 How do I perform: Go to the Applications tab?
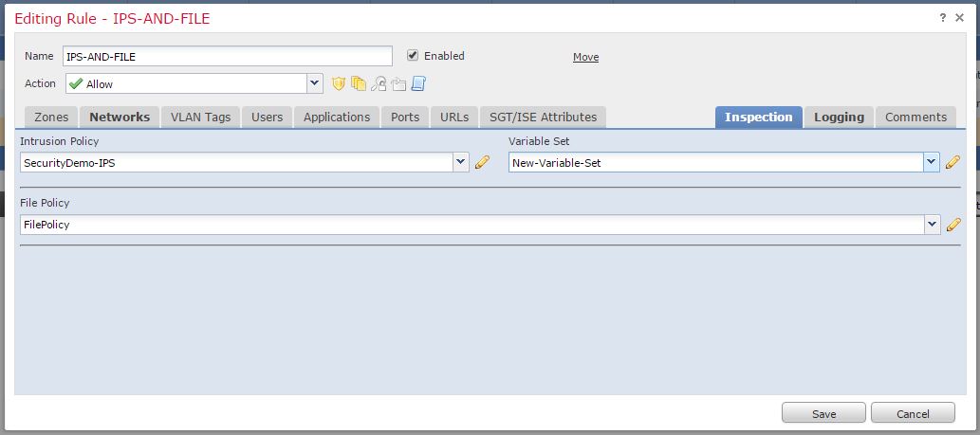point(337,118)
